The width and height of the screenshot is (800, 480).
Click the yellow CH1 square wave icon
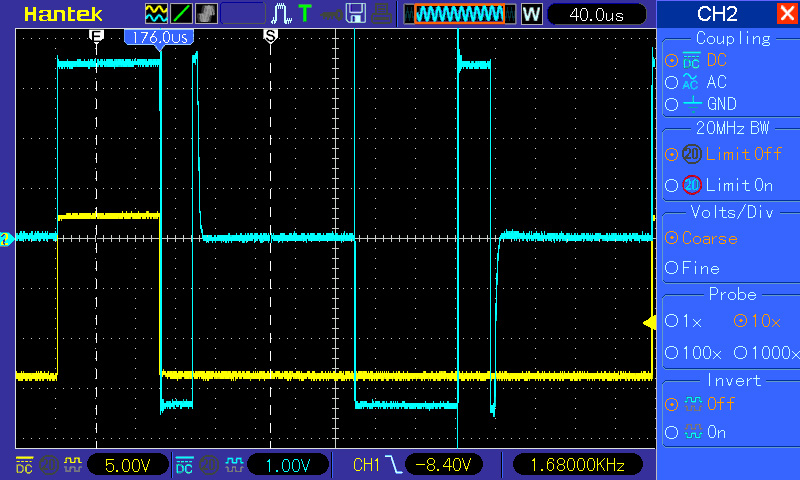coord(73,465)
